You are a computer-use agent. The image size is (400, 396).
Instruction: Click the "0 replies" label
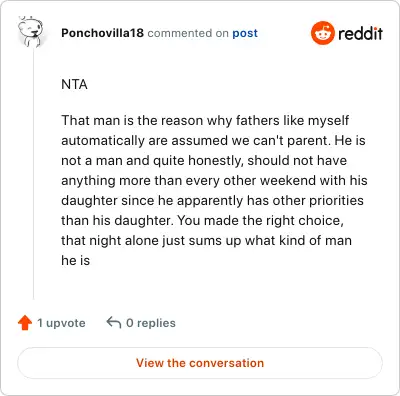[x=151, y=323]
